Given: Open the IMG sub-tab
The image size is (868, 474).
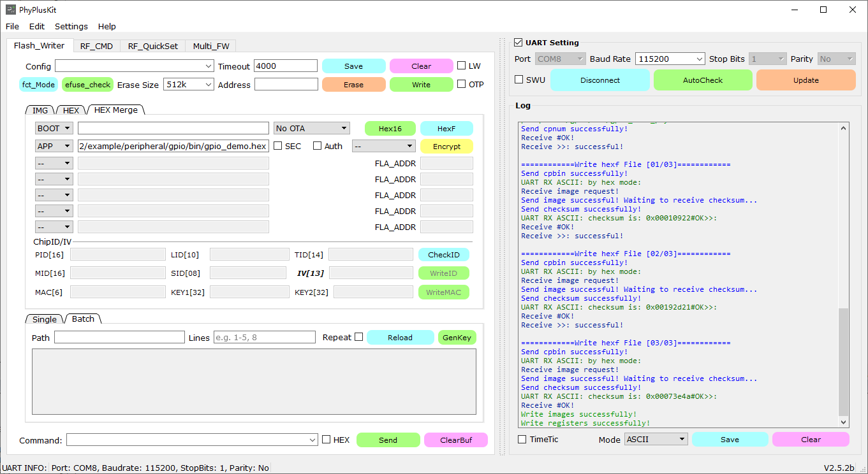Looking at the screenshot, I should tap(40, 110).
